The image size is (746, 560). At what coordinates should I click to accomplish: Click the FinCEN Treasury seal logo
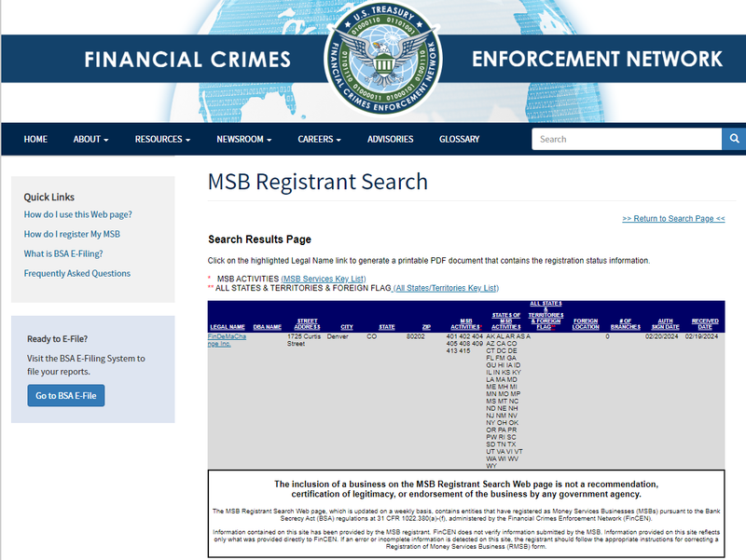pyautogui.click(x=383, y=60)
